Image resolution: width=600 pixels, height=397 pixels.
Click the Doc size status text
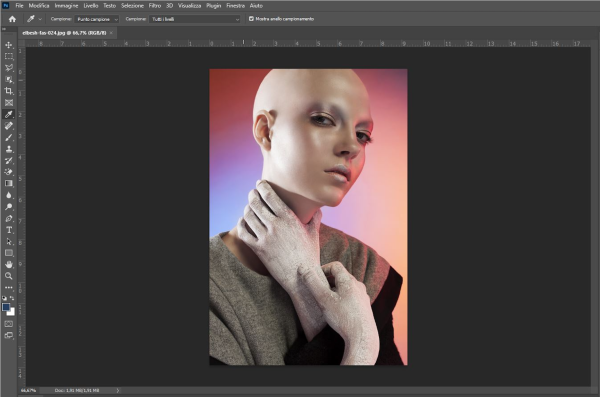tap(77, 390)
